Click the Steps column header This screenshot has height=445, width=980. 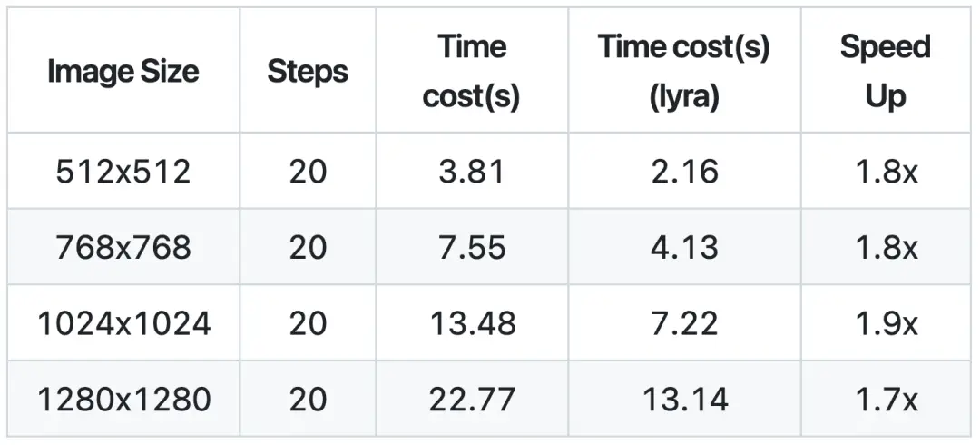308,71
